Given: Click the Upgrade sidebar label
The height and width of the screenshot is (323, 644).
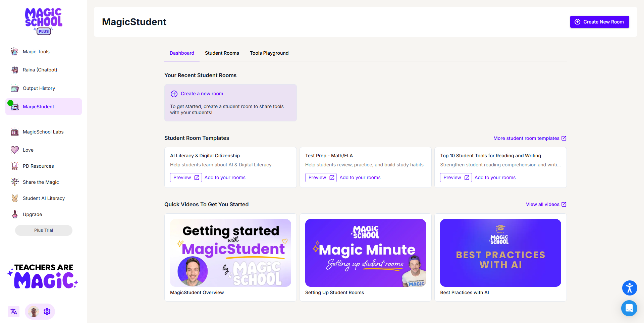Looking at the screenshot, I should click(33, 214).
